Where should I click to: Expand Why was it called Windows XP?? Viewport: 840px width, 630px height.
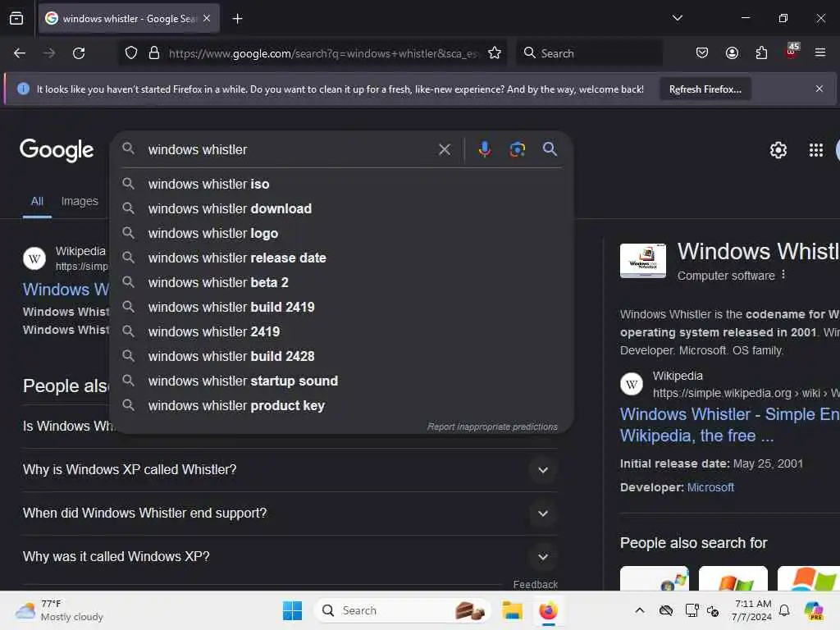(x=290, y=557)
